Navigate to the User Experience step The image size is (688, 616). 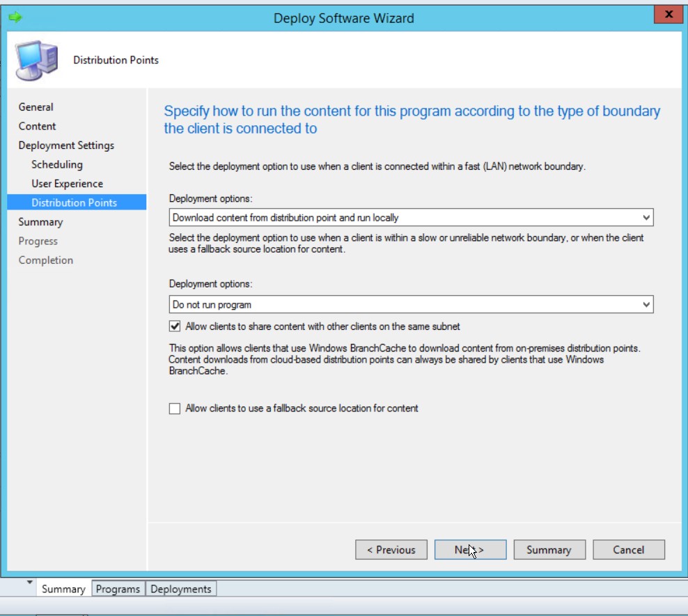pos(67,184)
